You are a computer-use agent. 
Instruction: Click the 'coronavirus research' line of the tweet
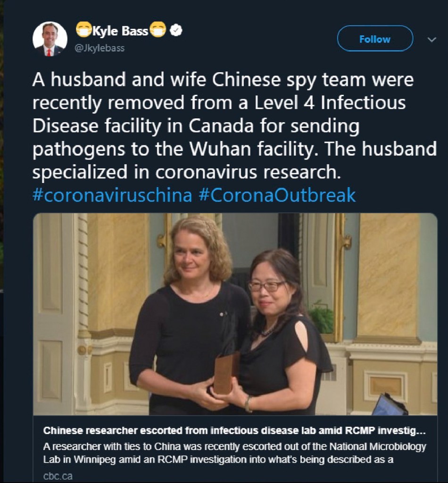coord(187,172)
